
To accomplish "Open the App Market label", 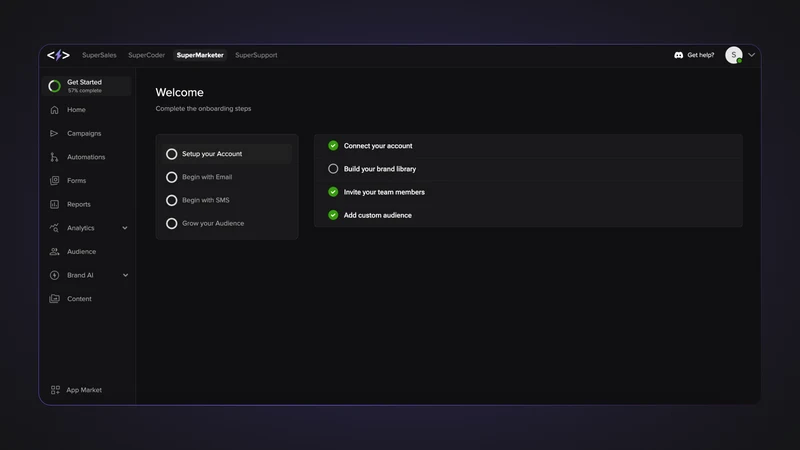I will click(84, 390).
